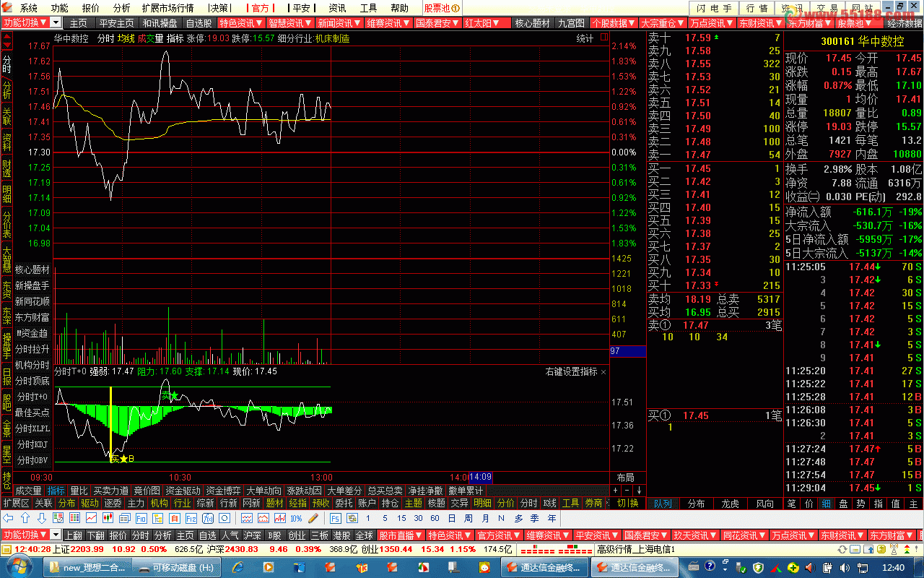Click the down arrow icon in bottom toolbar
The height and width of the screenshot is (578, 924).
pyautogui.click(x=43, y=518)
